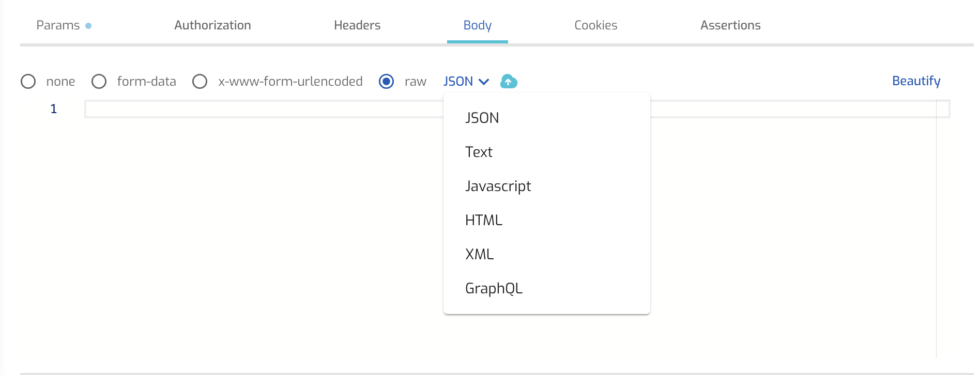Click the Body tab
The image size is (980, 375).
477,25
